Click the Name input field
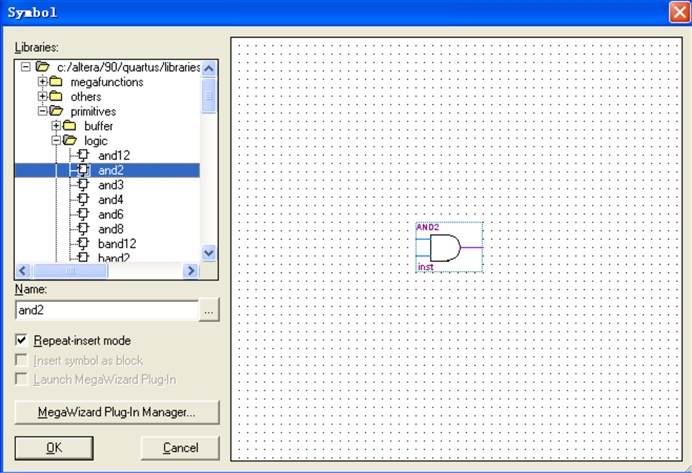 [107, 310]
